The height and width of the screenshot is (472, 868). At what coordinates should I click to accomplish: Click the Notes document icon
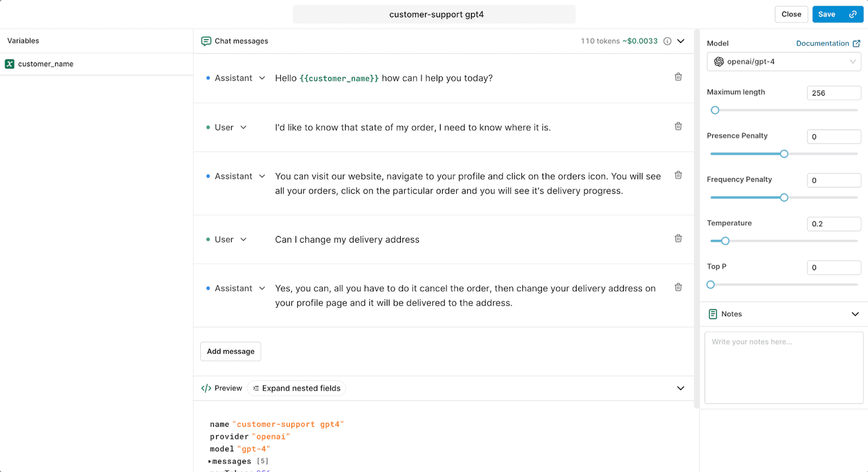(713, 314)
